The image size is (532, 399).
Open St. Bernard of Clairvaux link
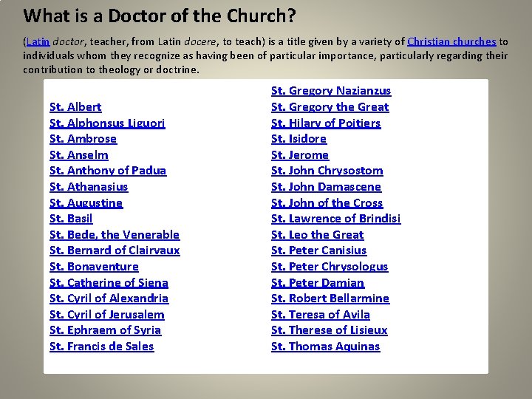coord(115,250)
